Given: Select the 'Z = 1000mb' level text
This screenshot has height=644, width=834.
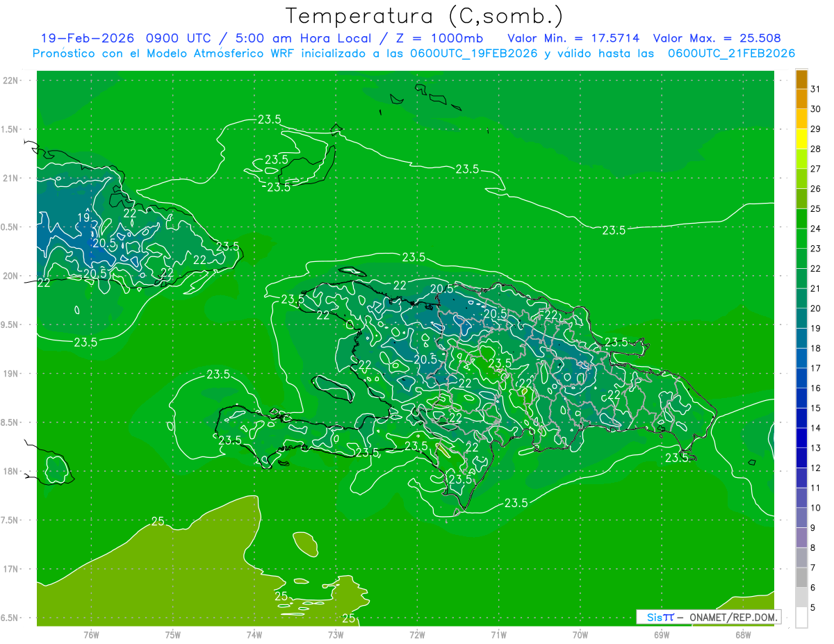Looking at the screenshot, I should 439,38.
